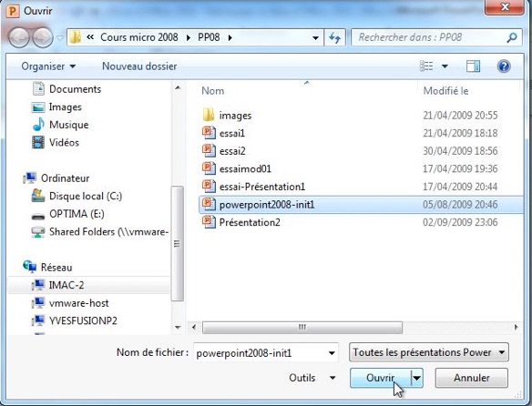
Task: Click the horizontal scrollbar left arrow
Action: [194, 328]
